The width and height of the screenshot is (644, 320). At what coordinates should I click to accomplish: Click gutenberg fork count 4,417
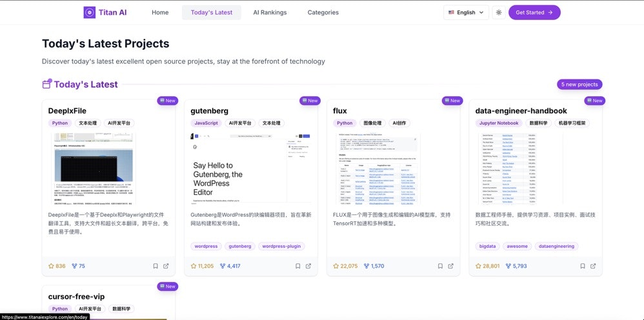coord(230,266)
